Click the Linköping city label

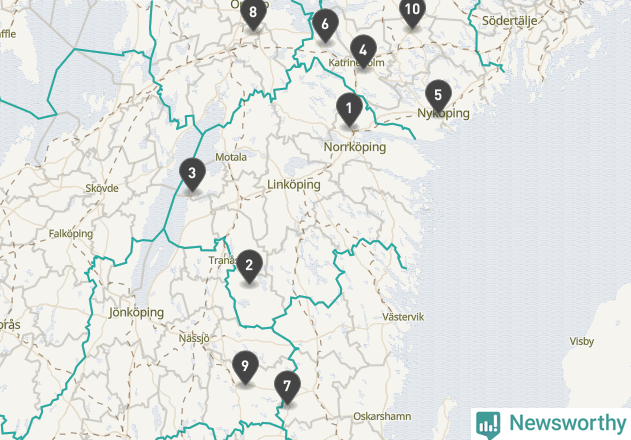(294, 185)
